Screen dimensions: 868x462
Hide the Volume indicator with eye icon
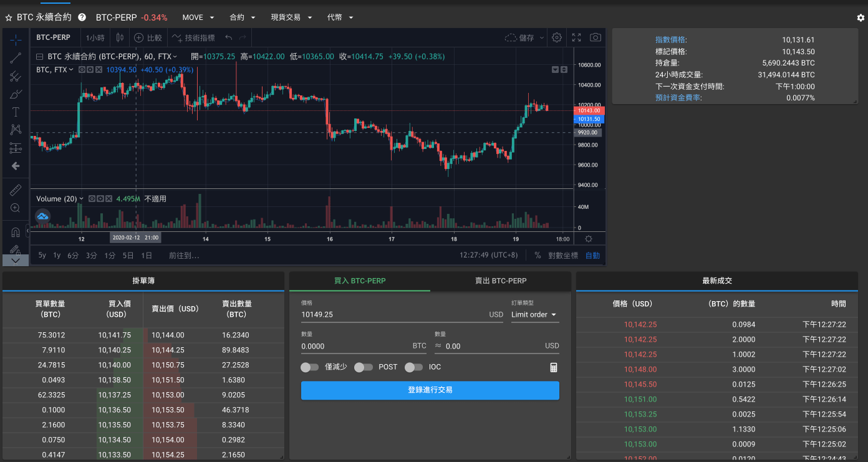(92, 199)
